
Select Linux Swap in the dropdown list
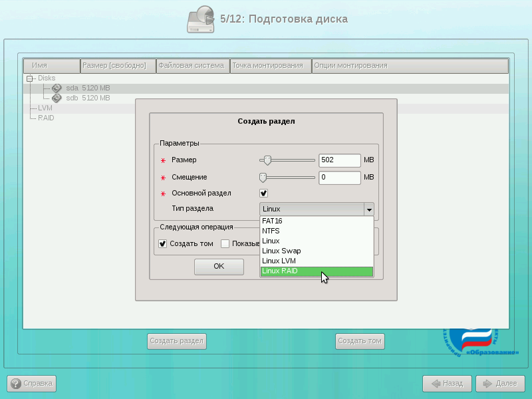tap(317, 251)
